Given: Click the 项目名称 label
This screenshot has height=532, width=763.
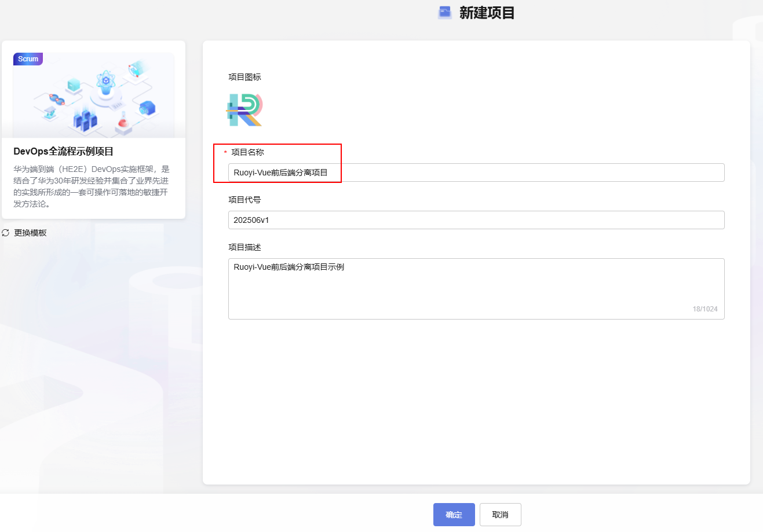Looking at the screenshot, I should pos(247,152).
